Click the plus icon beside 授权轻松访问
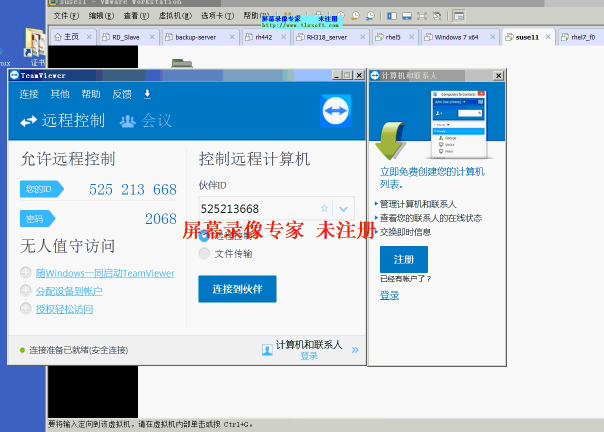 (26, 309)
